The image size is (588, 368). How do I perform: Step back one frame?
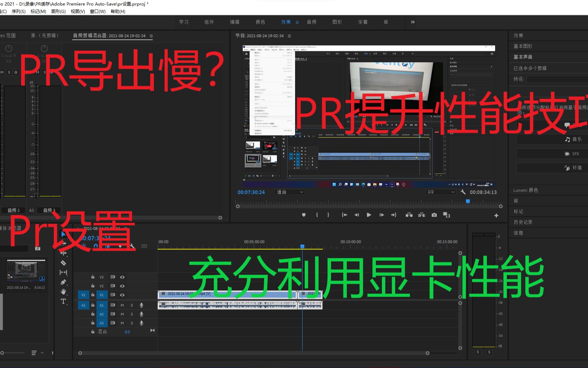[x=356, y=215]
